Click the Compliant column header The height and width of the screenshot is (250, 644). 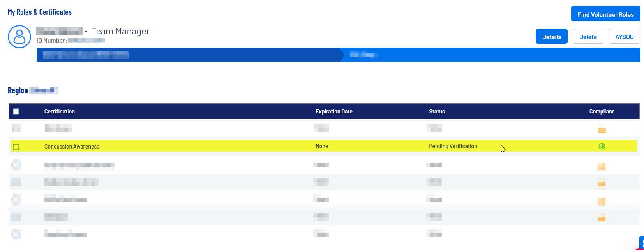(x=601, y=112)
